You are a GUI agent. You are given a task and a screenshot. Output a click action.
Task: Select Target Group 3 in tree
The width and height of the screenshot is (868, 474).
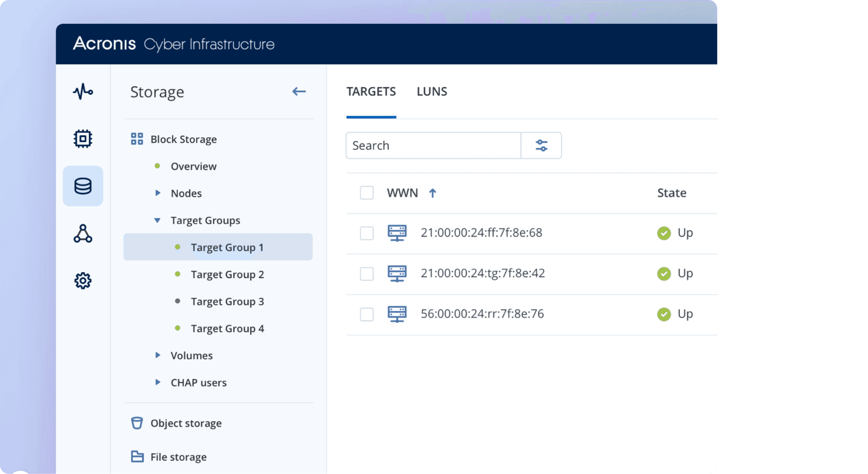(x=227, y=301)
